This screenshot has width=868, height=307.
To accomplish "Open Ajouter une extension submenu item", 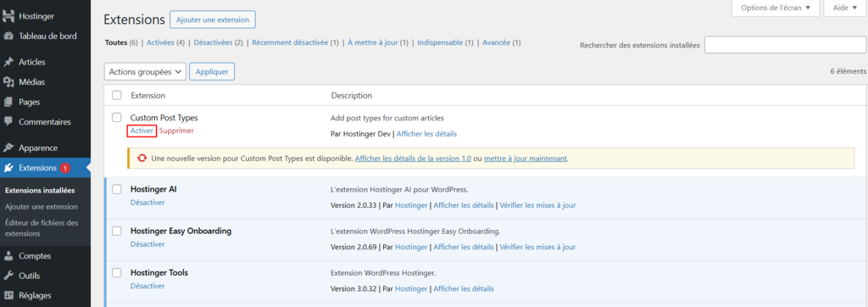I will click(42, 207).
